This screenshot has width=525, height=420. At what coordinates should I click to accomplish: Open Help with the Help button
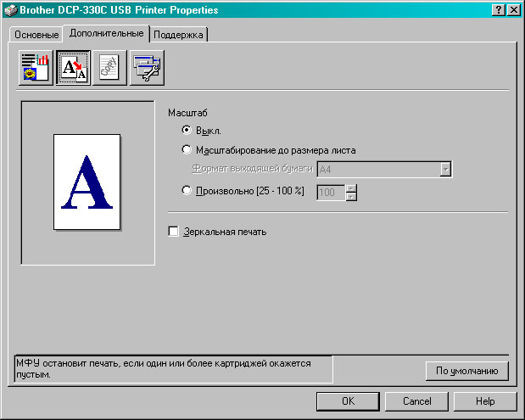485,401
